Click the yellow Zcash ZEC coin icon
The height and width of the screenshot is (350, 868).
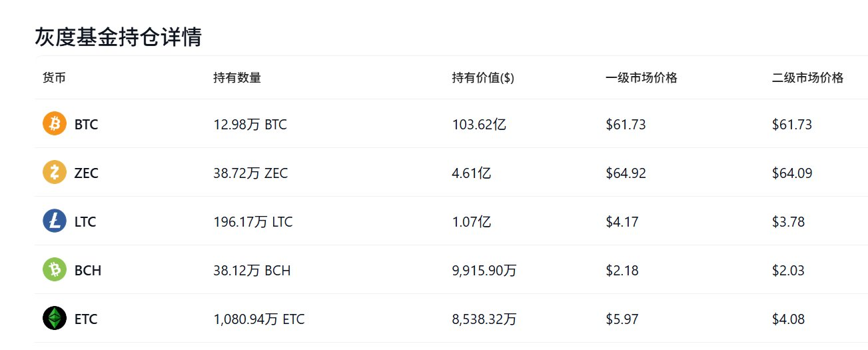click(x=55, y=173)
